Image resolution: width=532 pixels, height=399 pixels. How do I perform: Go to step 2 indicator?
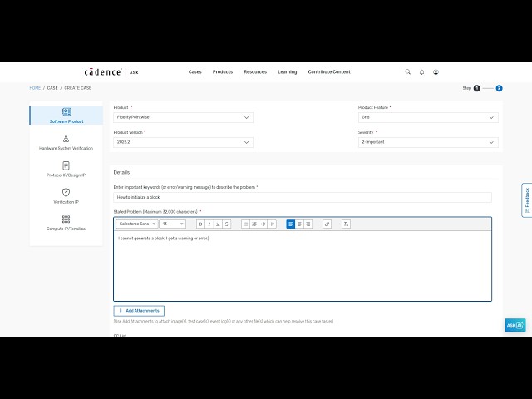pos(499,88)
